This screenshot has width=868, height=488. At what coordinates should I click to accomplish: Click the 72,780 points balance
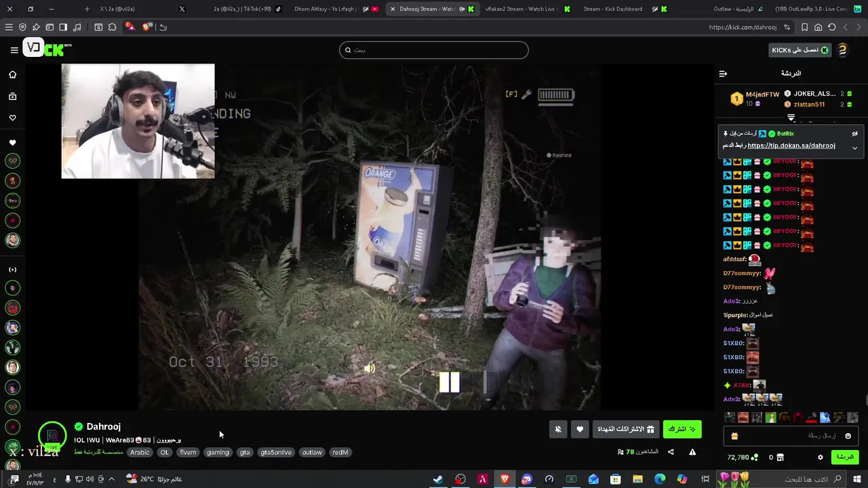tap(743, 457)
